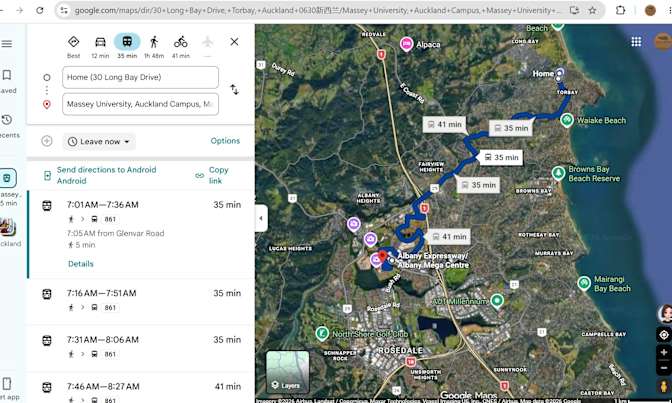Click the 41 min label near E Coast Rd
Image resolution: width=672 pixels, height=403 pixels.
pyautogui.click(x=445, y=125)
